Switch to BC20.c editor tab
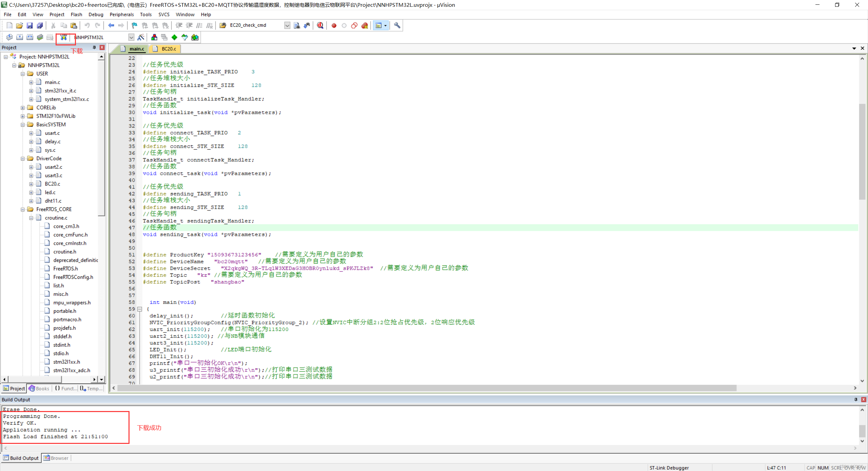 165,49
